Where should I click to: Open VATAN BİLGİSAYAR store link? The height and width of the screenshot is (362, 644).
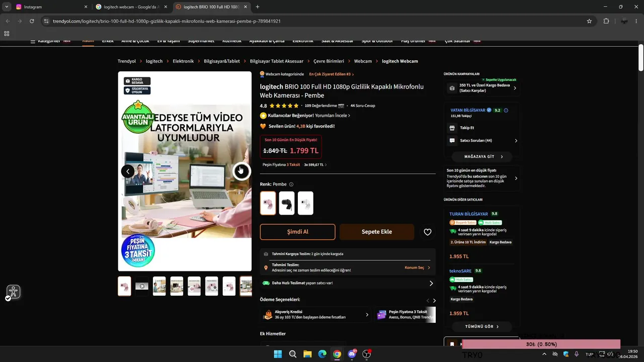pyautogui.click(x=467, y=110)
